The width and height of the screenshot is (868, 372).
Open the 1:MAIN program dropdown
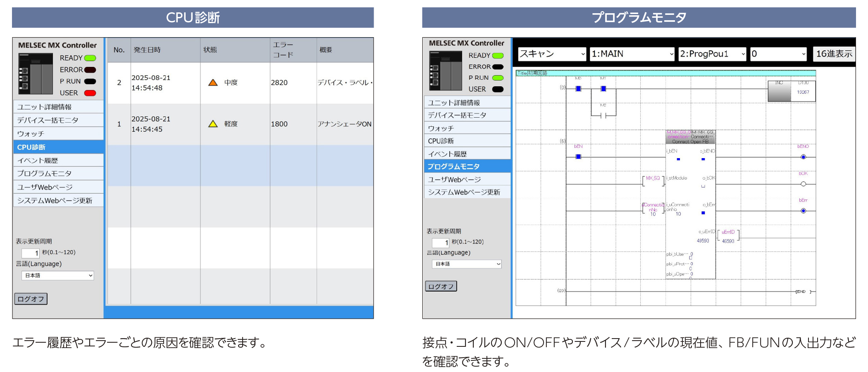tap(632, 54)
